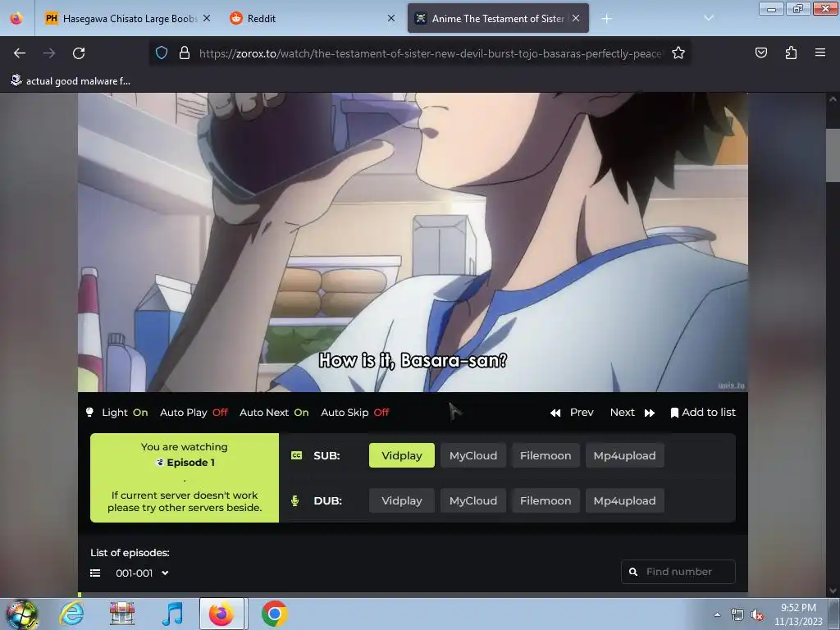Expand the 001-001 episode range dropdown
Image resolution: width=840 pixels, height=630 pixels.
[142, 573]
